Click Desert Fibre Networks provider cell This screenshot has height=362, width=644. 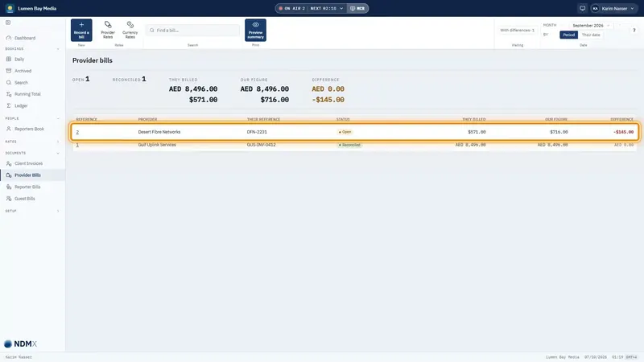tap(159, 132)
